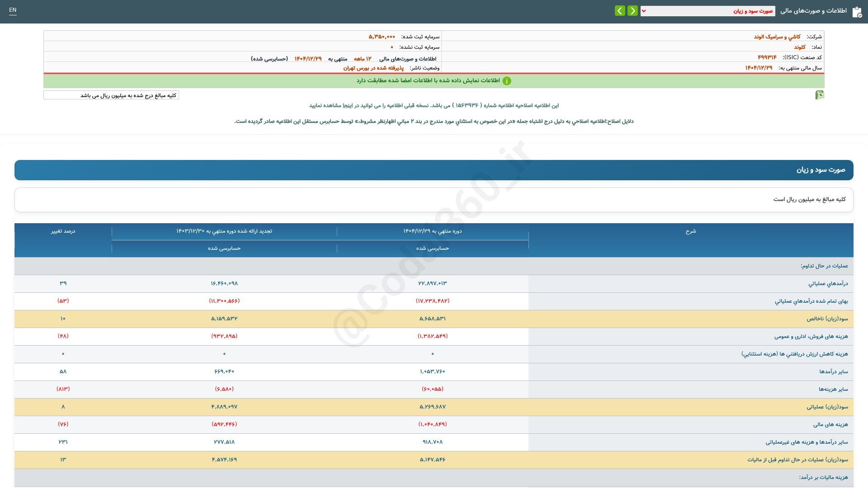This screenshot has width=868, height=488.
Task: Click value (۱,۰۴۰,۸۴۹) financial expenses
Action: tap(433, 424)
